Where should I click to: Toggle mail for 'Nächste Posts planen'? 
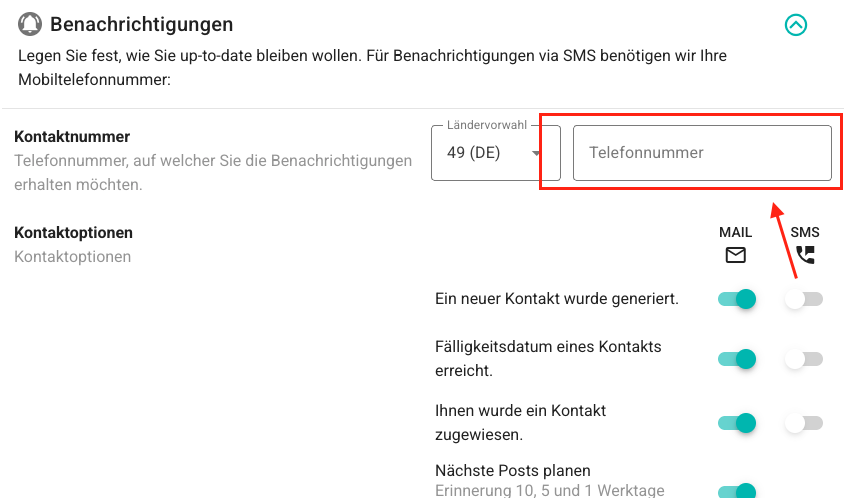click(737, 491)
